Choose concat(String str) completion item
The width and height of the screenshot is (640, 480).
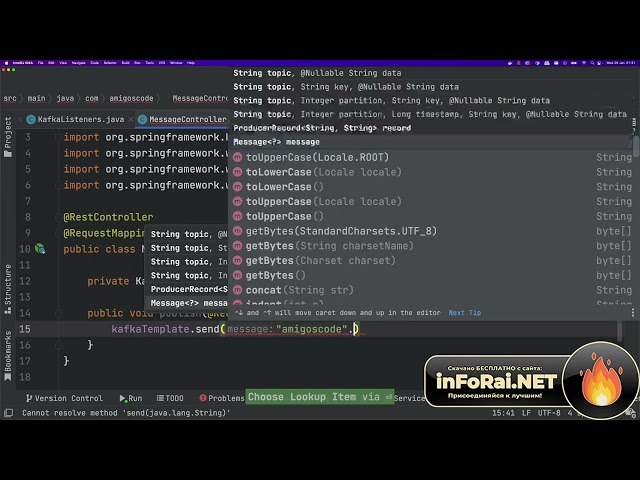tap(432, 290)
